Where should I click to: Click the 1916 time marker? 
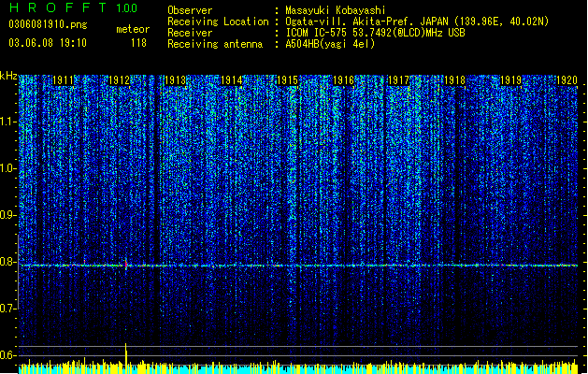pyautogui.click(x=343, y=80)
